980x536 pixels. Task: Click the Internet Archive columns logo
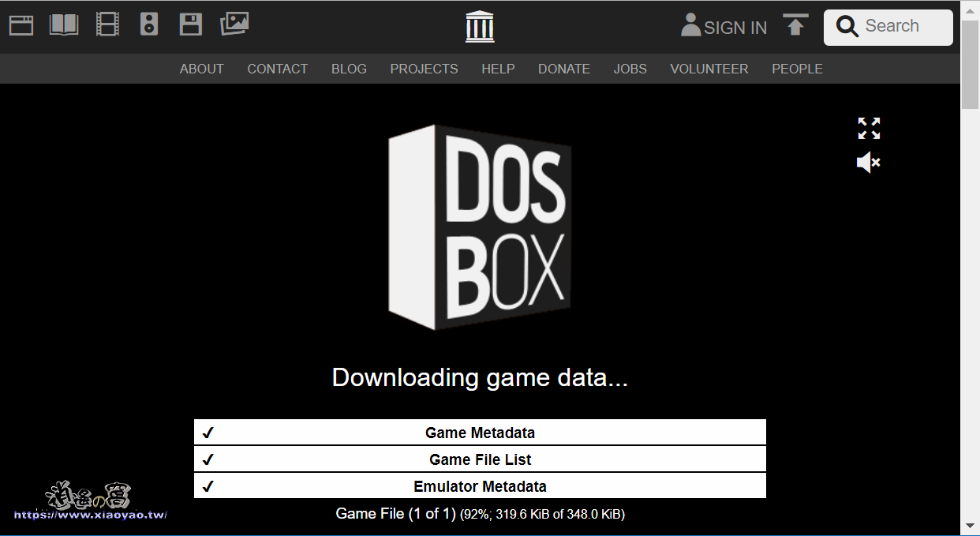click(479, 26)
